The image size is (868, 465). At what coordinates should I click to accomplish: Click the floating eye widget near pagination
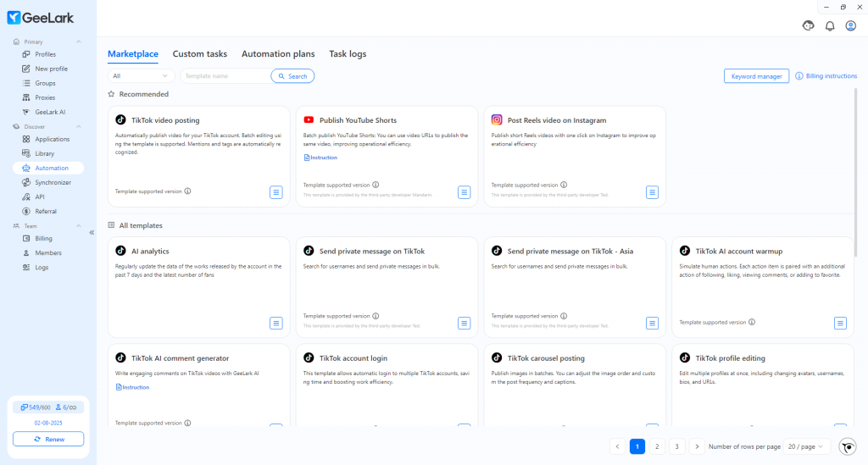(x=848, y=446)
